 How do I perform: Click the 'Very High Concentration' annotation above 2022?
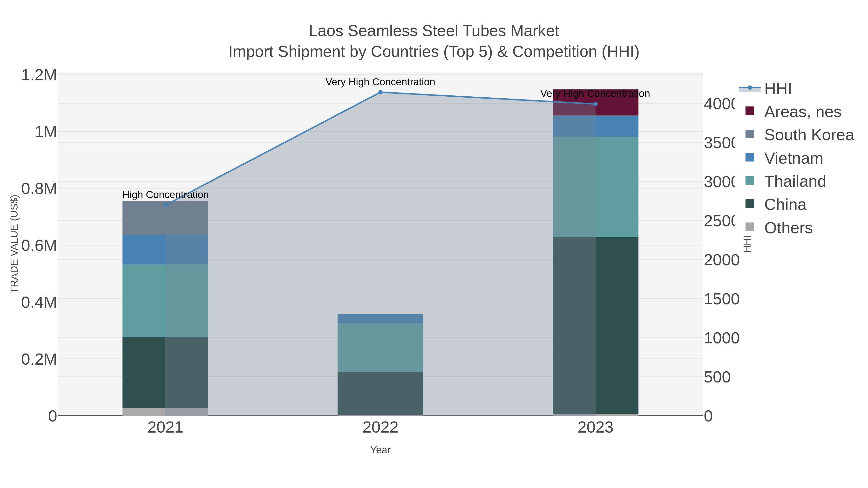point(380,82)
